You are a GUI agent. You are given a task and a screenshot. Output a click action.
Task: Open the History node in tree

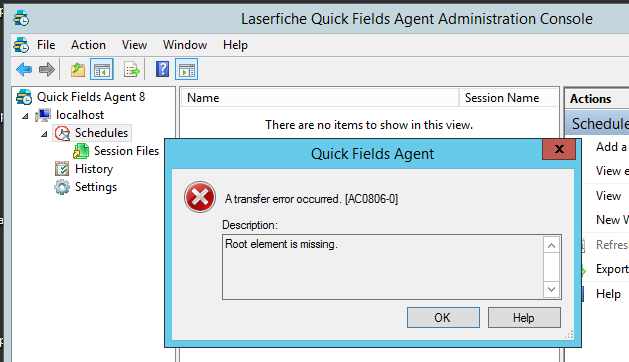tap(94, 169)
